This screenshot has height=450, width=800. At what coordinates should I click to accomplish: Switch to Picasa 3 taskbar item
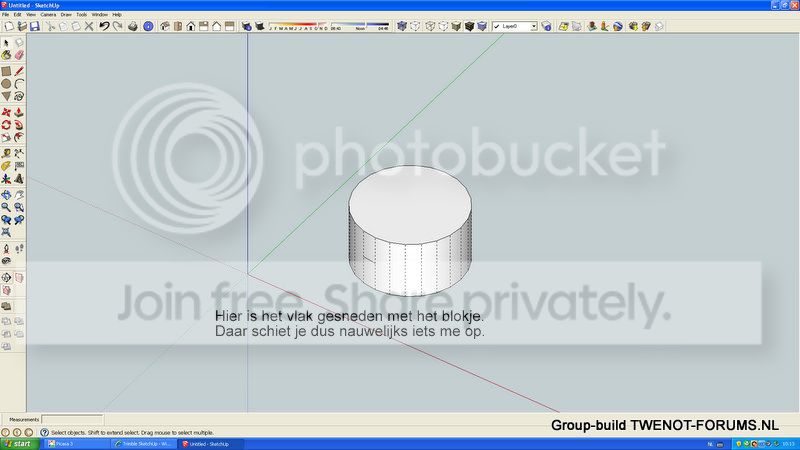pos(77,444)
